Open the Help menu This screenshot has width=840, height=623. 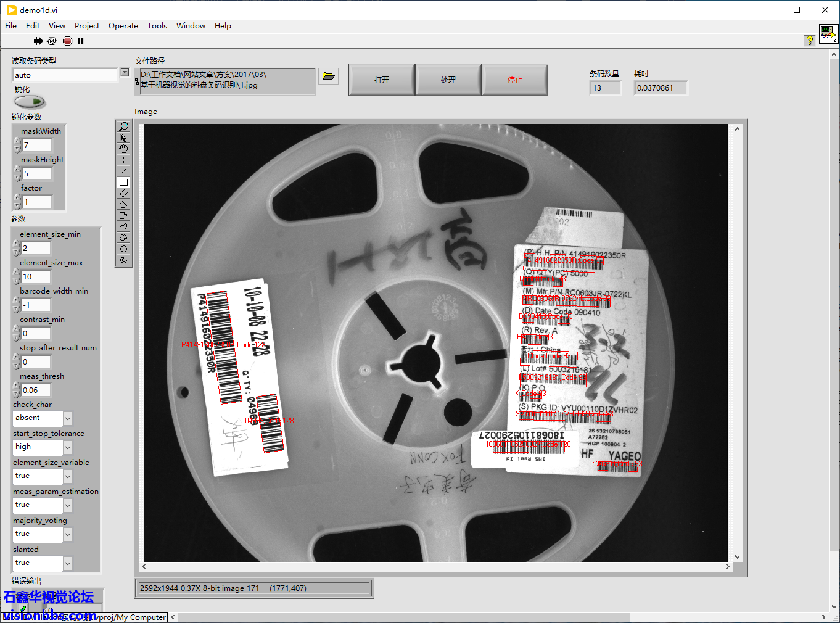click(x=223, y=26)
